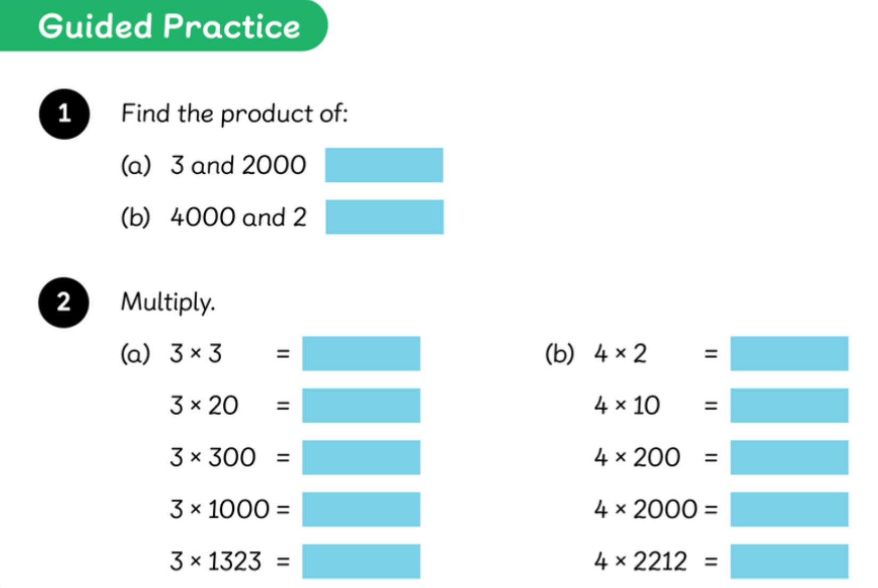Screen dimensions: 878x588
Task: Click the 'Find the product of:' text
Action: (235, 114)
